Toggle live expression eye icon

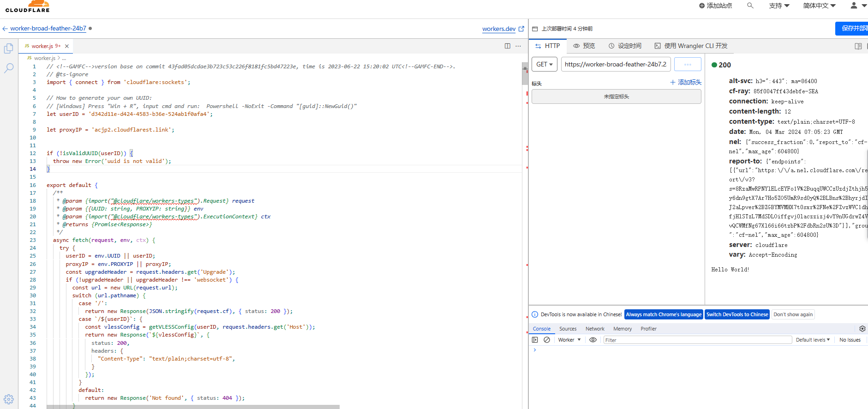coord(593,340)
